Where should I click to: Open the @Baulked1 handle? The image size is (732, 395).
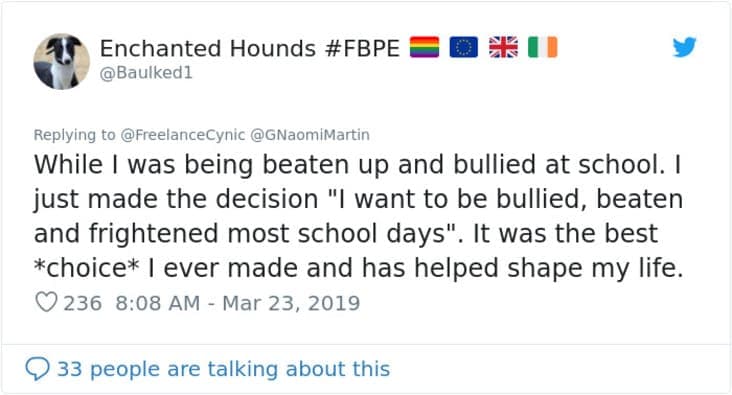(146, 73)
